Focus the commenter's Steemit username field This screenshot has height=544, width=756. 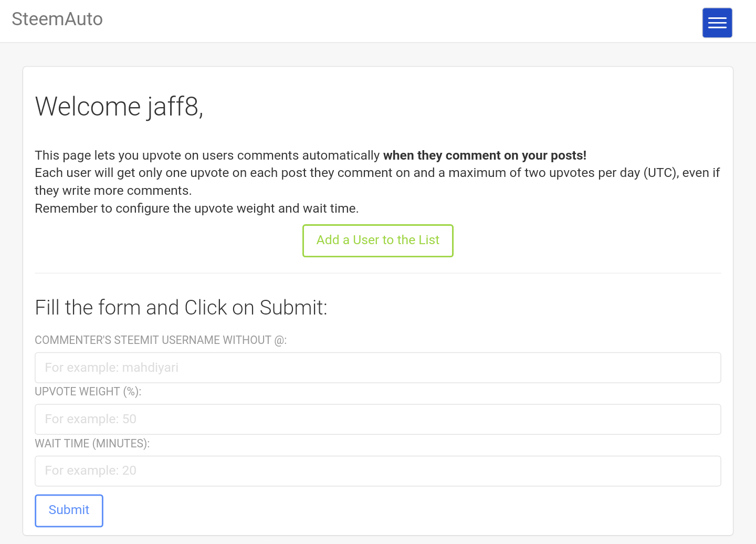click(377, 368)
